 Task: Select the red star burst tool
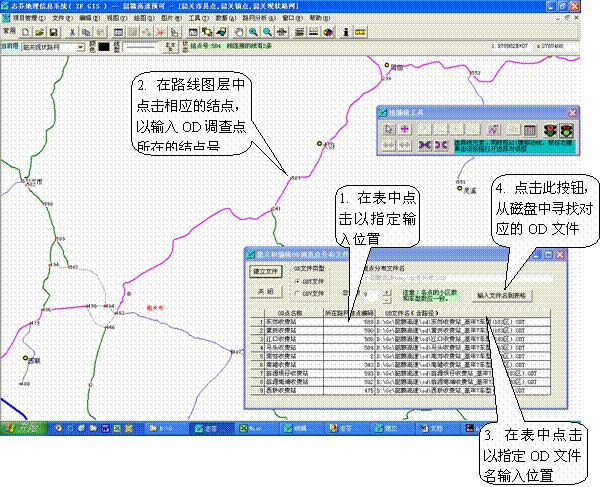point(160,33)
